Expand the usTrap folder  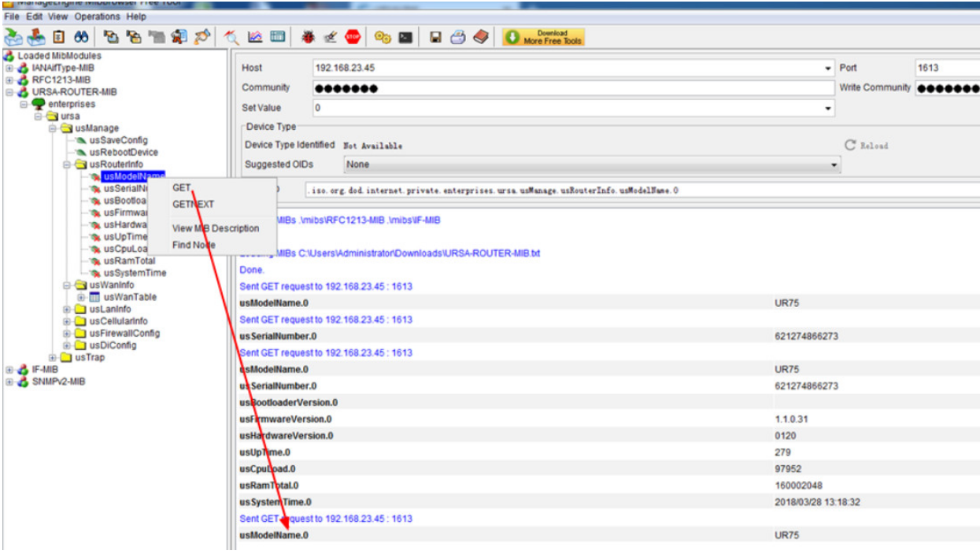coord(54,357)
